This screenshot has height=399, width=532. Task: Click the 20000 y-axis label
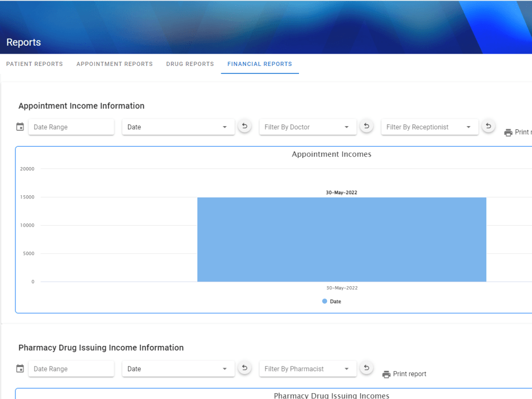coord(27,169)
